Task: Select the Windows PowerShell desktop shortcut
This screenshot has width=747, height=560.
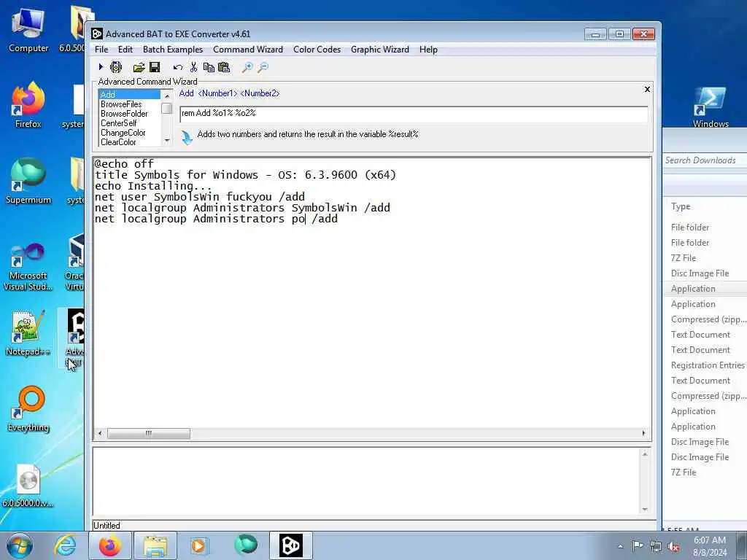Action: [x=711, y=107]
